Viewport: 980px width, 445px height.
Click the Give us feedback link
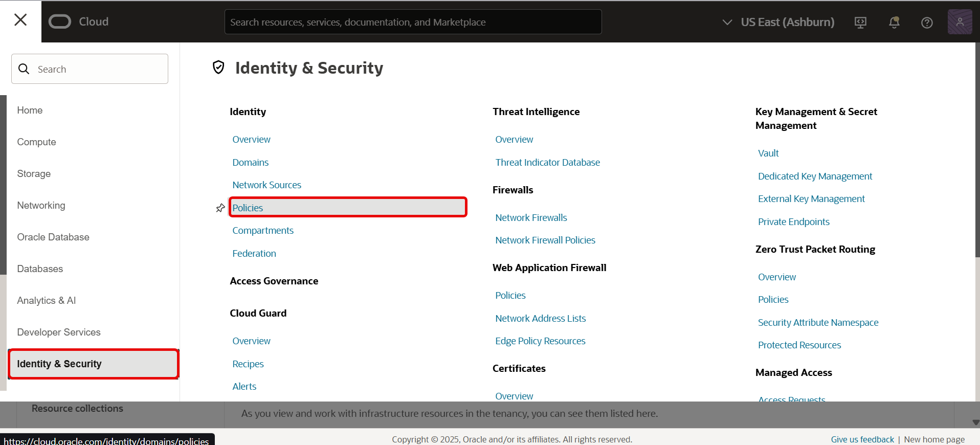click(x=862, y=439)
